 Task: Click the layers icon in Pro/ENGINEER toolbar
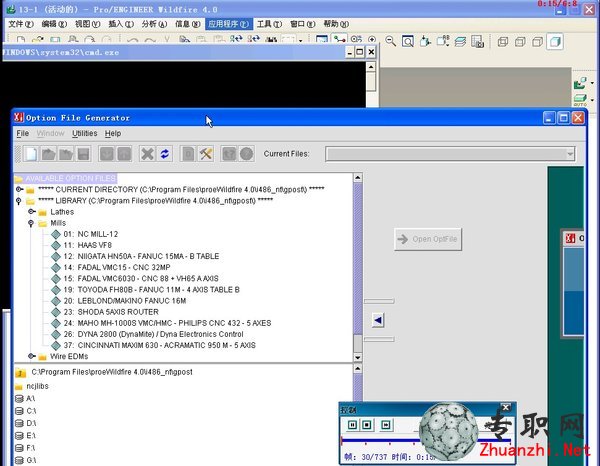pyautogui.click(x=460, y=41)
